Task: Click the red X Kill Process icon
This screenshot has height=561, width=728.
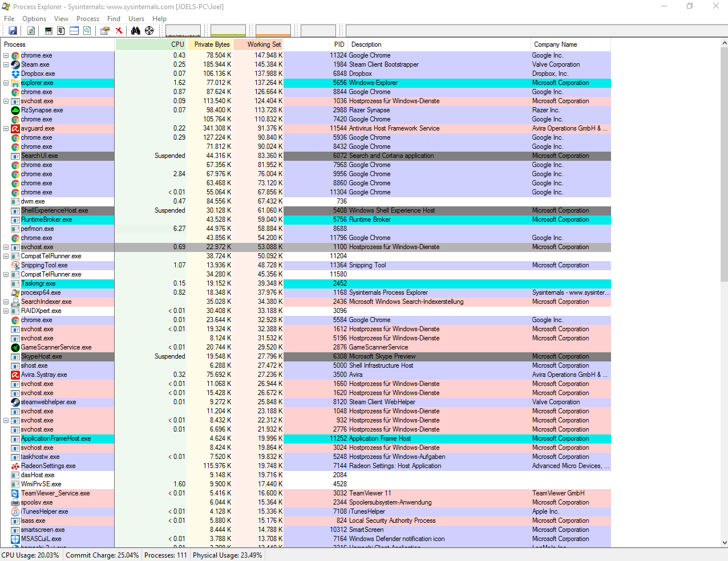Action: tap(119, 31)
